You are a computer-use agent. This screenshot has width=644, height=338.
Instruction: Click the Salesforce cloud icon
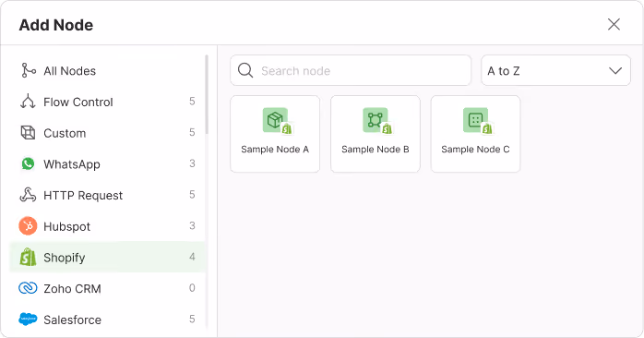click(28, 320)
